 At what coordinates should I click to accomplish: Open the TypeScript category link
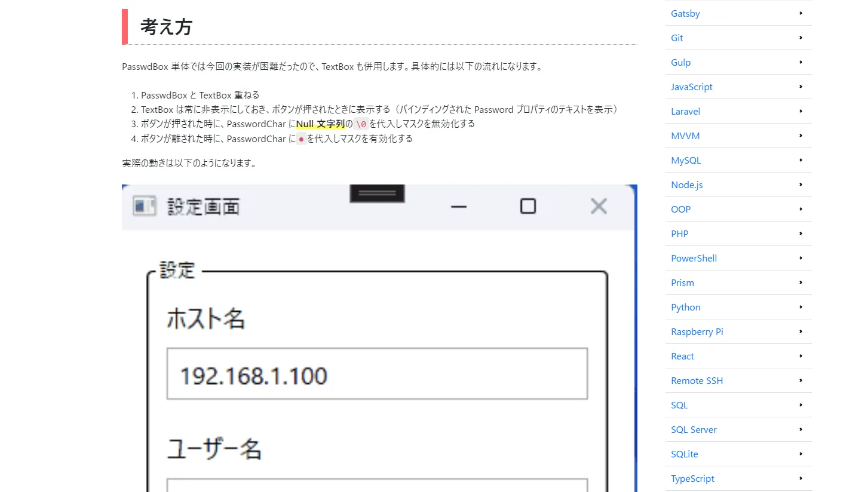(x=692, y=478)
